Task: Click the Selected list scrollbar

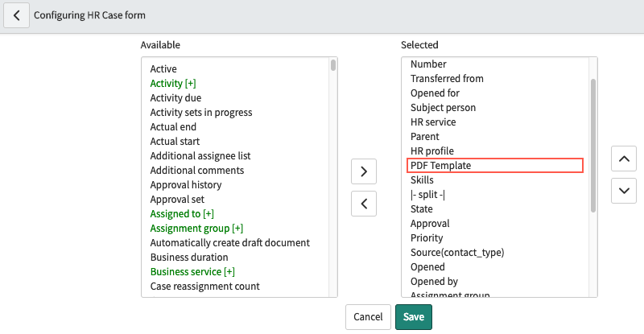Action: pyautogui.click(x=593, y=146)
